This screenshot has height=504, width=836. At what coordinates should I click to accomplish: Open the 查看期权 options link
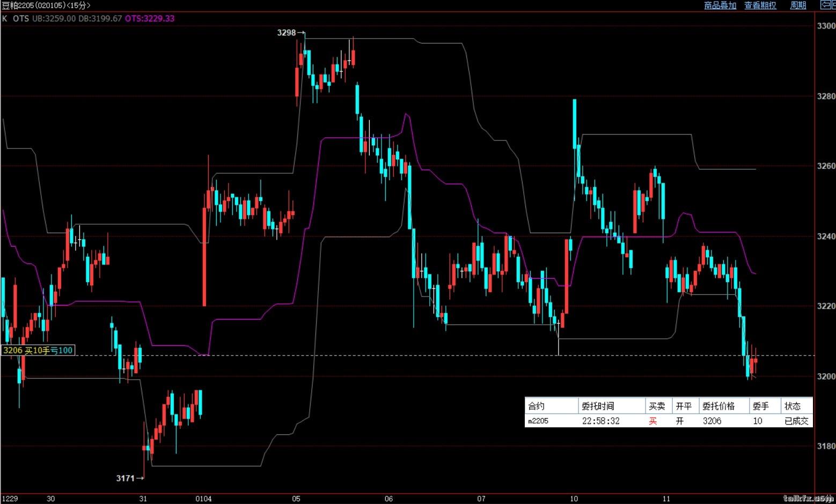(x=760, y=5)
